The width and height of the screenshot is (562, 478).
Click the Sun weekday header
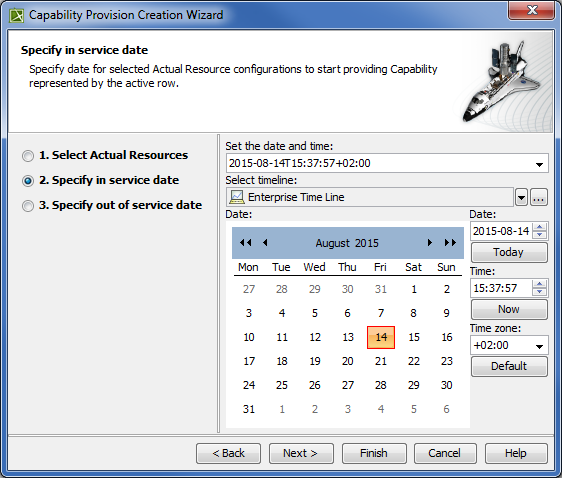tap(446, 267)
